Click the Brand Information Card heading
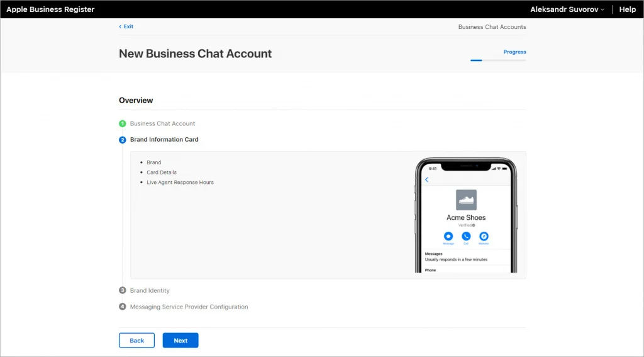 click(164, 139)
